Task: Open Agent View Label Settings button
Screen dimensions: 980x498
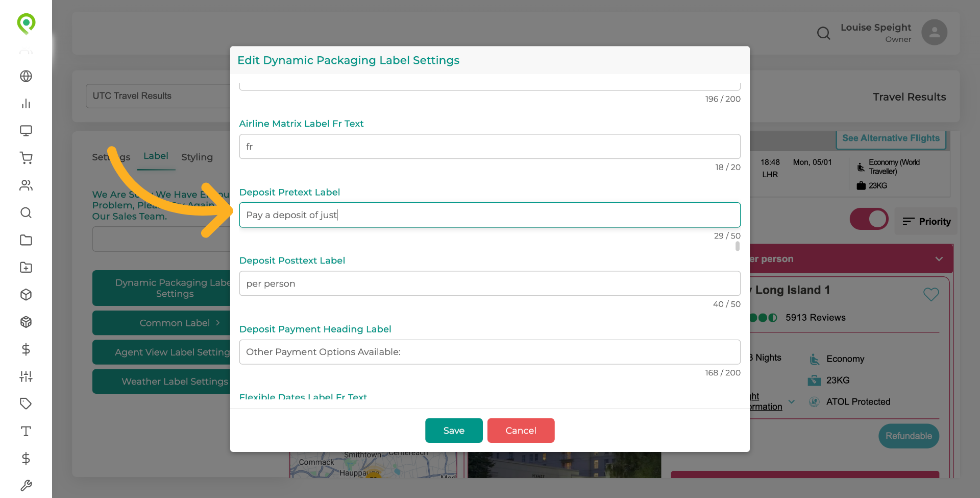Action: coord(161,352)
